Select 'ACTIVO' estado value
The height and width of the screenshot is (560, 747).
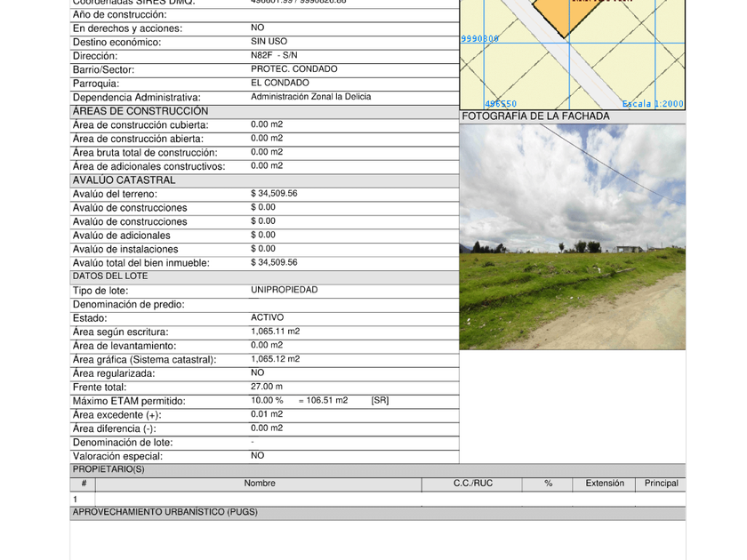(267, 317)
